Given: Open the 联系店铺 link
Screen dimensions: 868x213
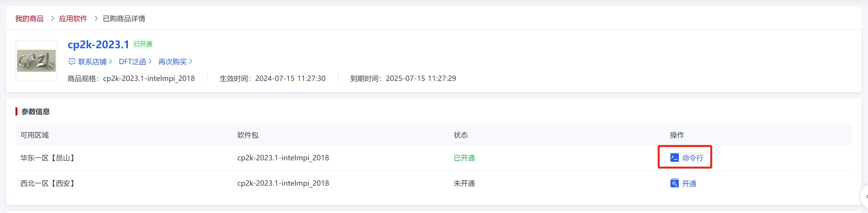Looking at the screenshot, I should [92, 62].
